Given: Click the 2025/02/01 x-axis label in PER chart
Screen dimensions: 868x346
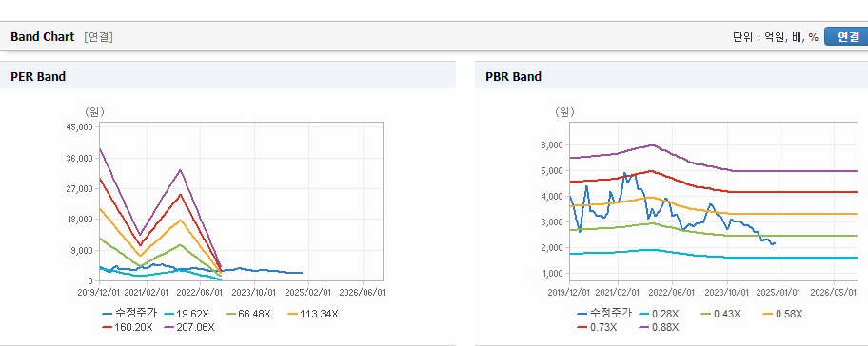Looking at the screenshot, I should pos(308,292).
